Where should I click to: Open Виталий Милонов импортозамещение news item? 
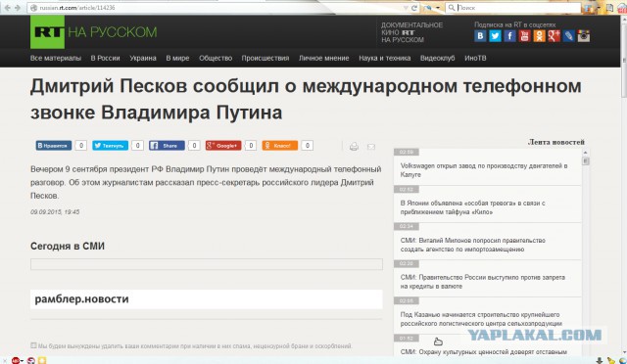[472, 245]
